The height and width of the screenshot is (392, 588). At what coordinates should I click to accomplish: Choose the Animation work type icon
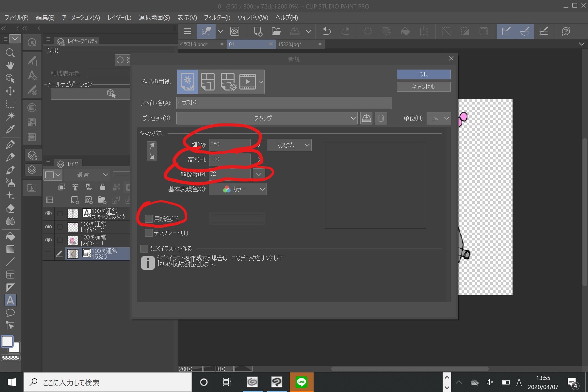pyautogui.click(x=248, y=82)
